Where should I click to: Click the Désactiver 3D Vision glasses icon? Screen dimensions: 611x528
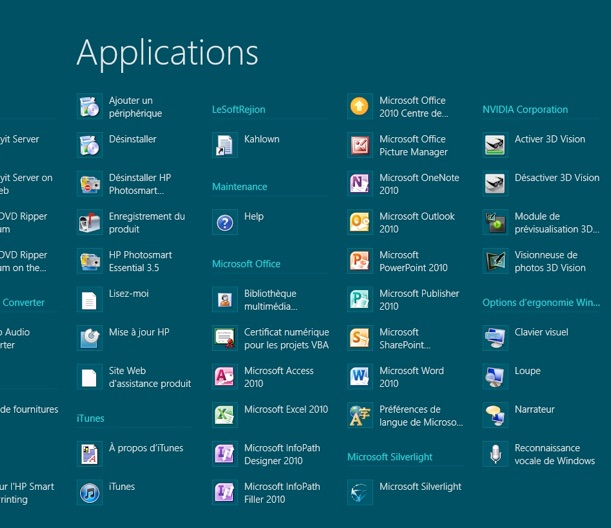coord(495,184)
